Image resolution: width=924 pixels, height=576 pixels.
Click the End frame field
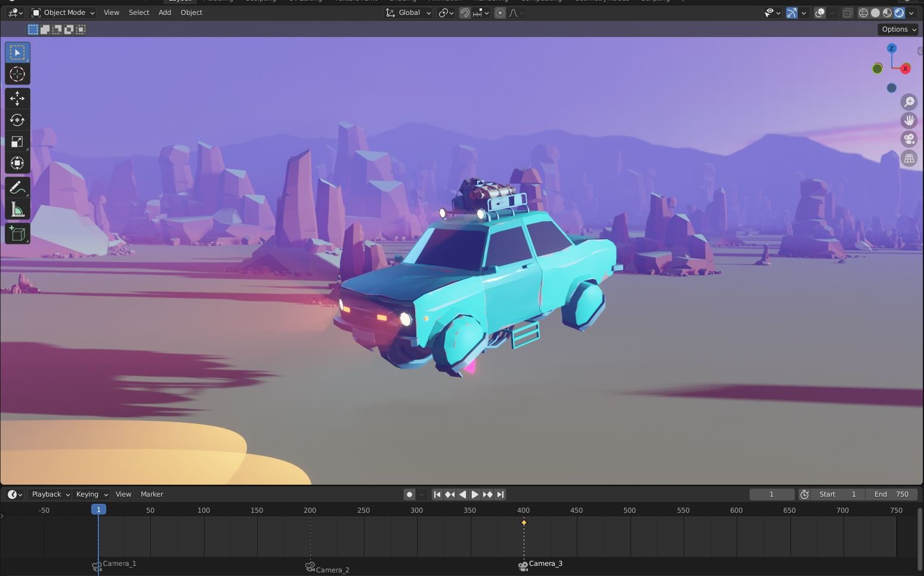point(891,494)
